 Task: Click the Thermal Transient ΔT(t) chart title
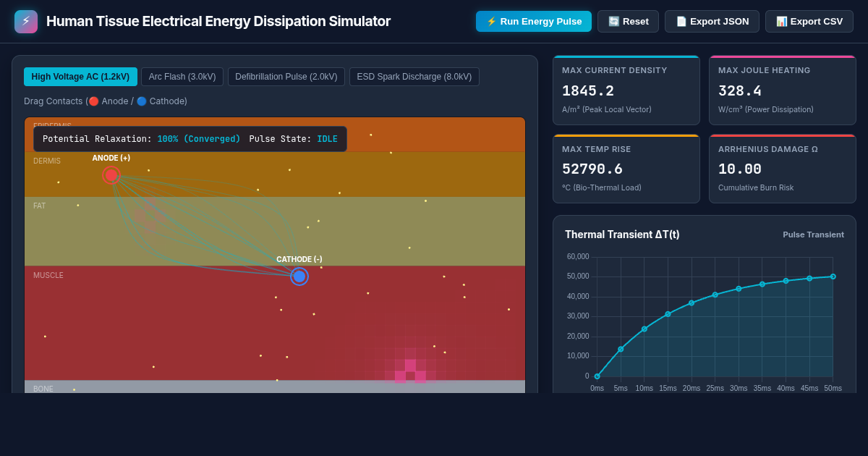(x=622, y=235)
